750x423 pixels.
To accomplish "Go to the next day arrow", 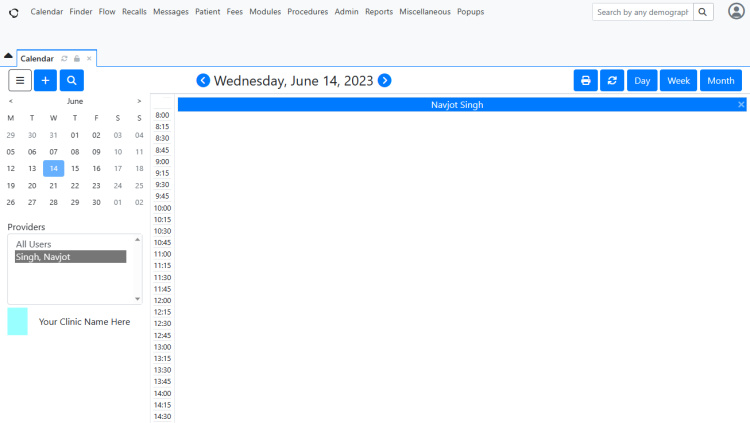I will coord(384,80).
